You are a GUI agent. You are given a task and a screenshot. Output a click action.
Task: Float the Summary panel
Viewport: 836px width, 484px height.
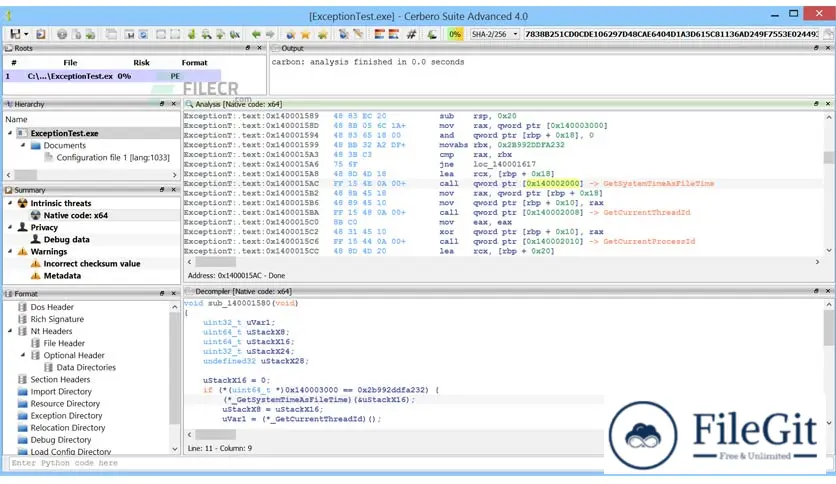[162, 190]
